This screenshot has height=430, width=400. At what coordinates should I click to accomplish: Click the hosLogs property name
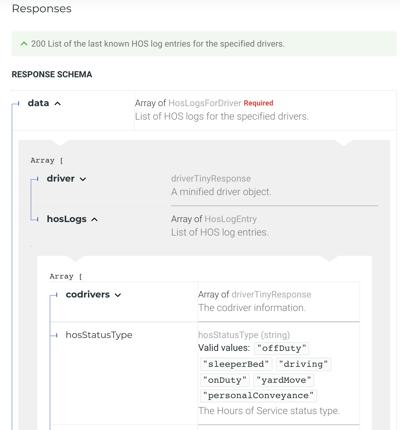coord(67,219)
